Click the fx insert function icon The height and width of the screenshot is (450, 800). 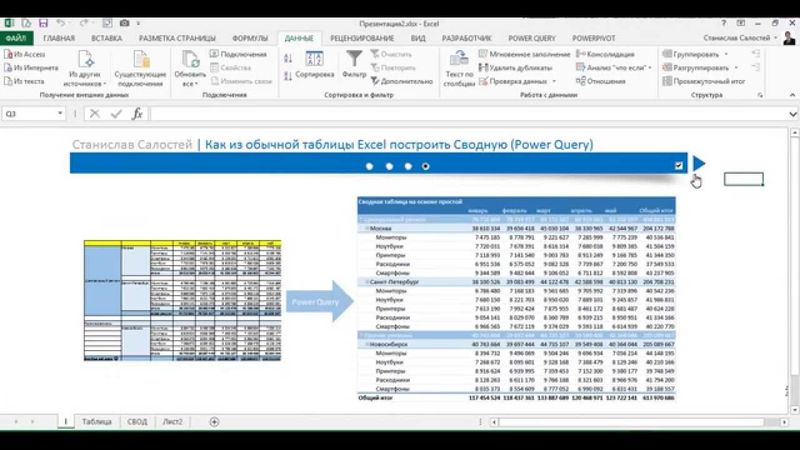[137, 114]
